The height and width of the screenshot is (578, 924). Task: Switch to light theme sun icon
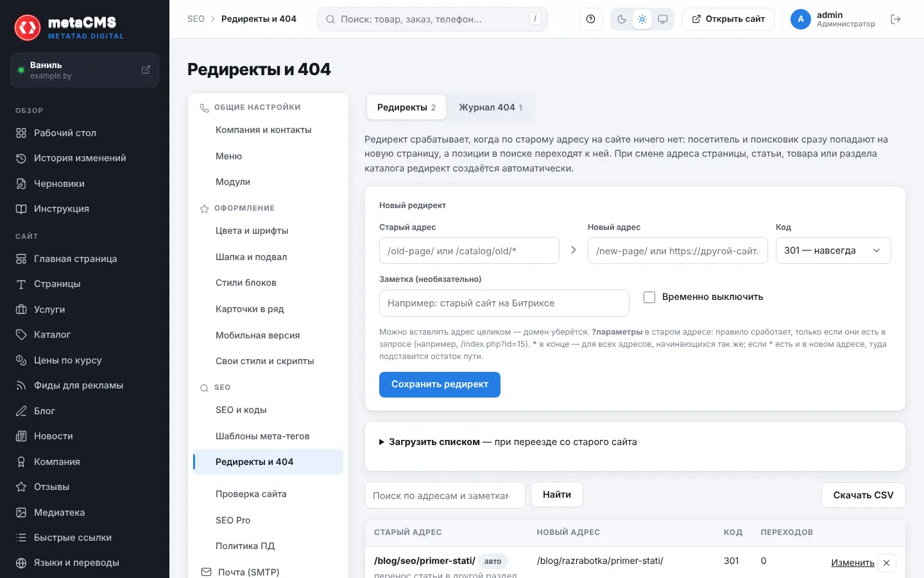642,19
